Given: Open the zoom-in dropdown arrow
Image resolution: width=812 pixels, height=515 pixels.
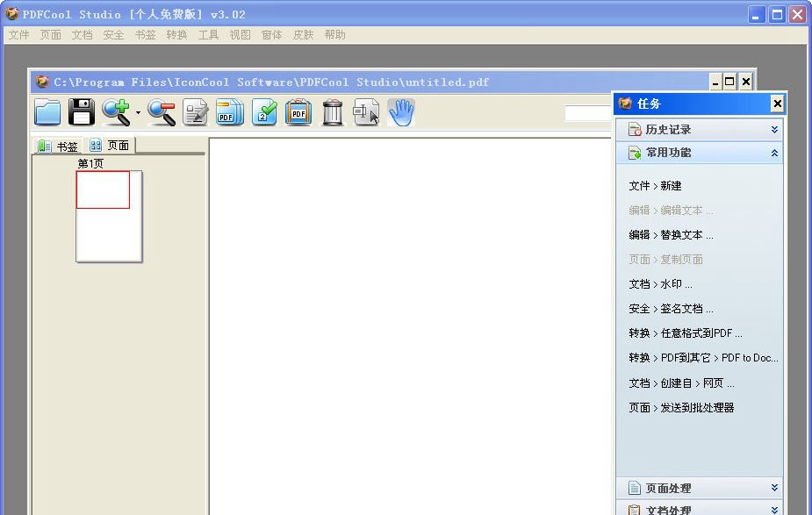Looking at the screenshot, I should tap(139, 112).
